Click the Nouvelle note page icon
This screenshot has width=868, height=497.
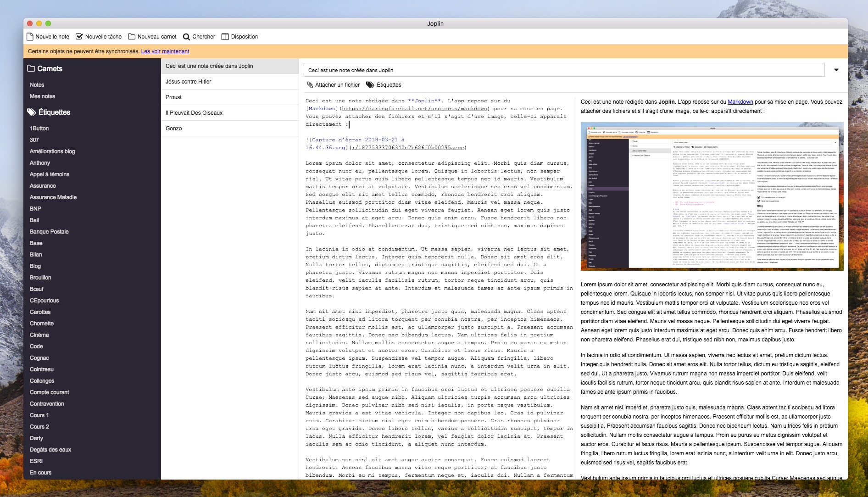30,37
